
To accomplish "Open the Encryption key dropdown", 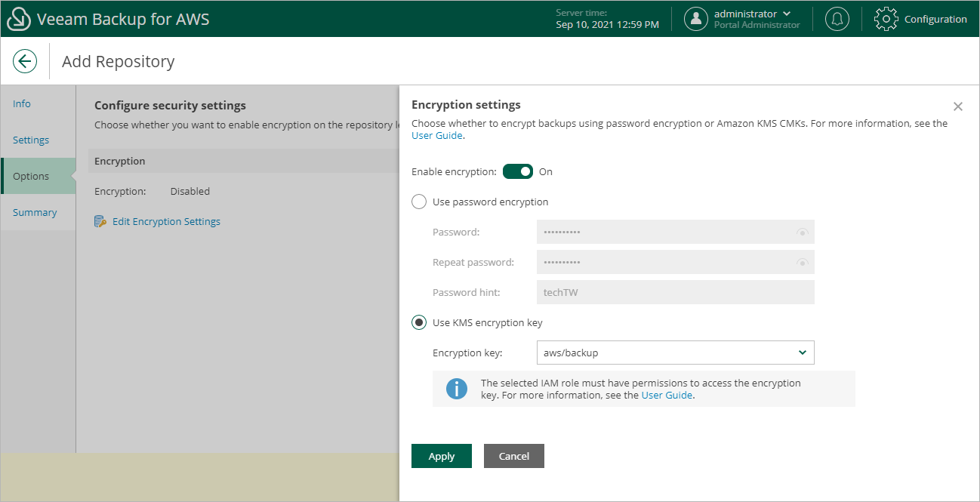I will tap(675, 353).
